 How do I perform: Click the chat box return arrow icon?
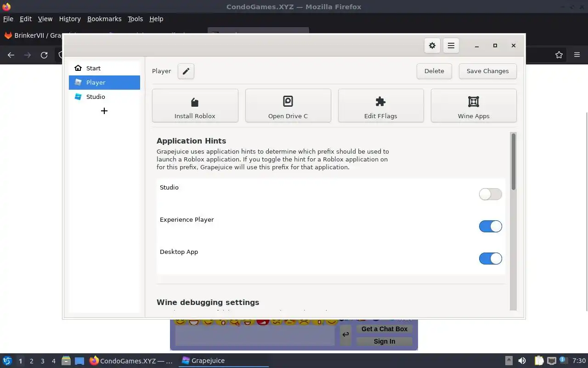pos(345,335)
